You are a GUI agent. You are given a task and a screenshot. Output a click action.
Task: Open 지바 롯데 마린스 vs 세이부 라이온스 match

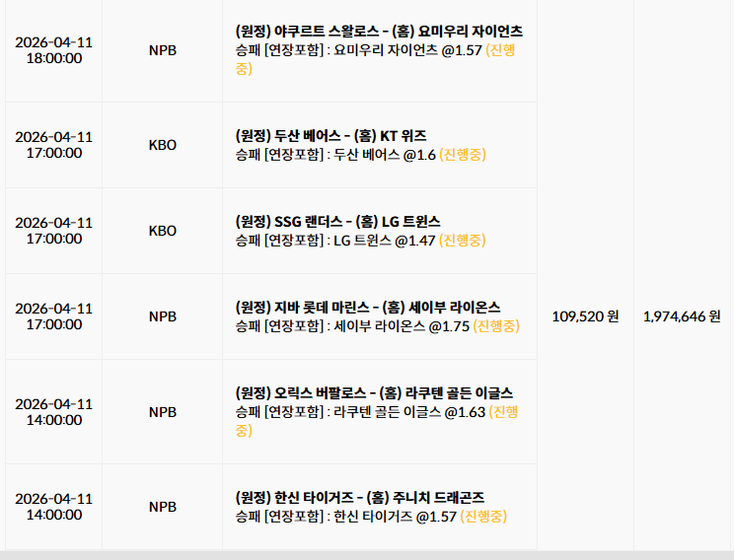367,308
